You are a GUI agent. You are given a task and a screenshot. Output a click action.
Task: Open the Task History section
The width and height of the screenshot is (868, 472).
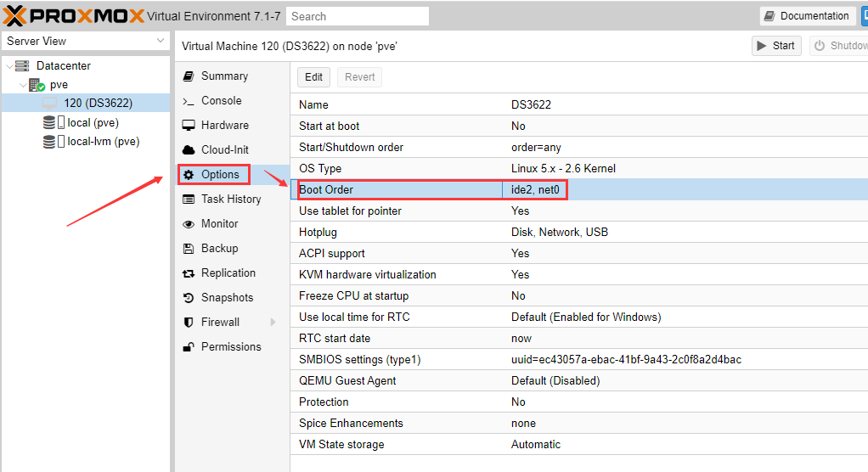click(x=230, y=199)
